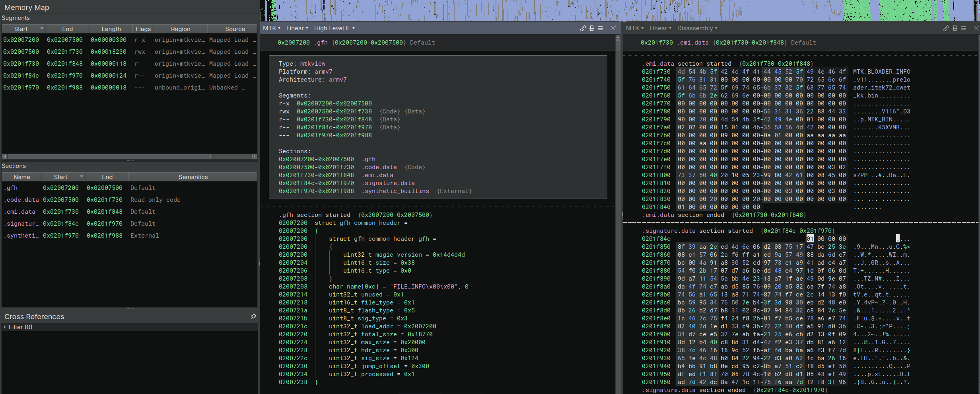Open the High Level IL view dropdown
This screenshot has width=980, height=394.
[x=334, y=28]
